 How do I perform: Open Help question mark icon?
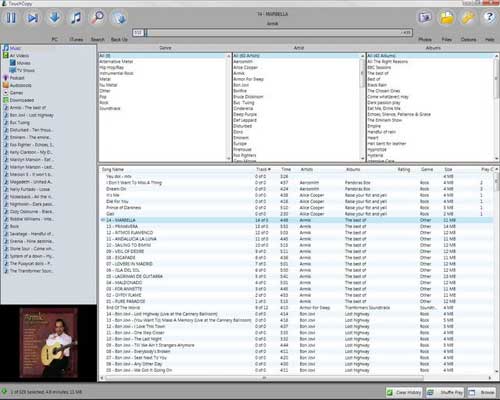(x=489, y=17)
